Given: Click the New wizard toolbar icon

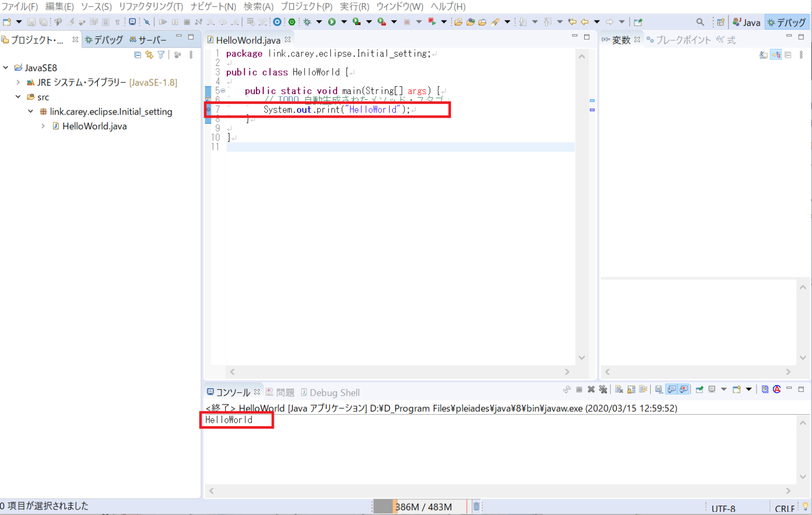Looking at the screenshot, I should pos(7,22).
